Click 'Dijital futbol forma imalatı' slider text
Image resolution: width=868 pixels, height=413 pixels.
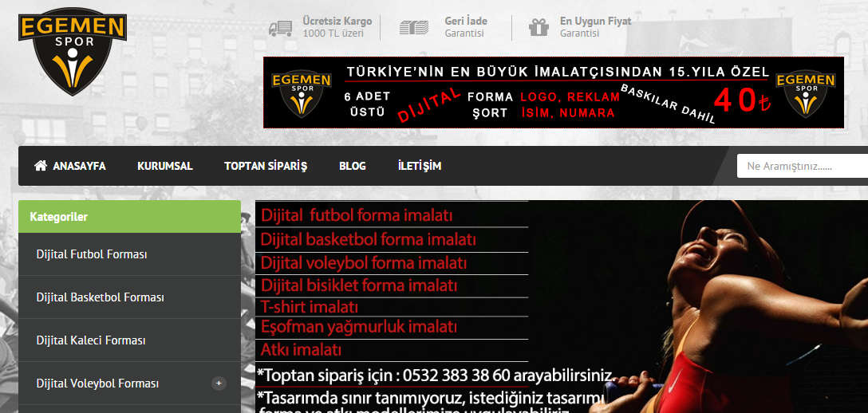point(357,215)
